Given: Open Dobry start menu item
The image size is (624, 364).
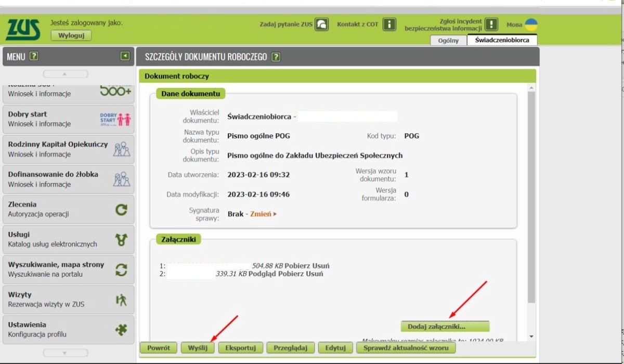Looking at the screenshot, I should 69,119.
